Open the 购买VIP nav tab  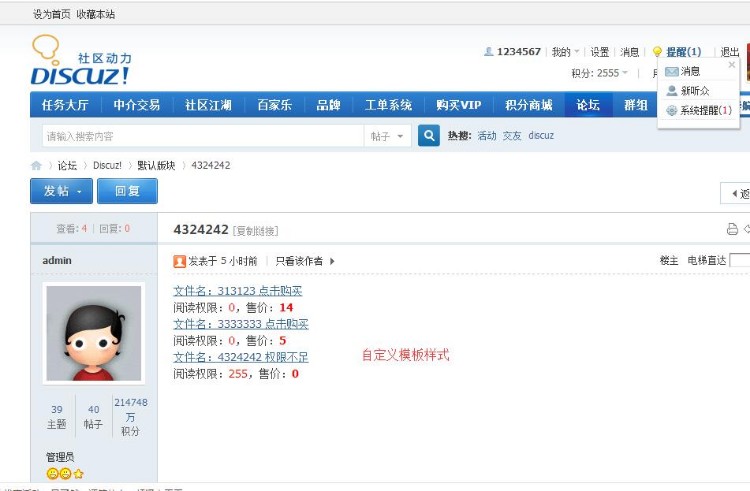[x=458, y=105]
